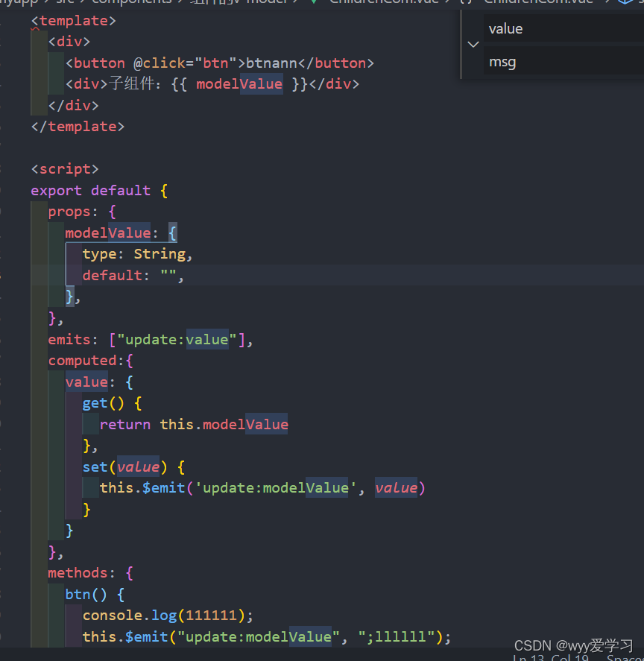Viewport: 644px width, 661px height.
Task: Click the Spaces indentation indicator in status bar
Action: point(624,657)
